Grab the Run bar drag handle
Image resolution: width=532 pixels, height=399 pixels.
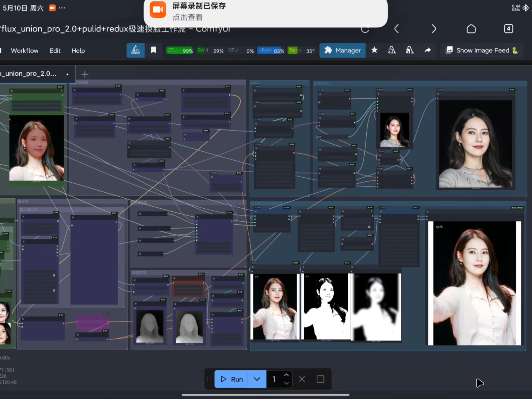point(209,379)
